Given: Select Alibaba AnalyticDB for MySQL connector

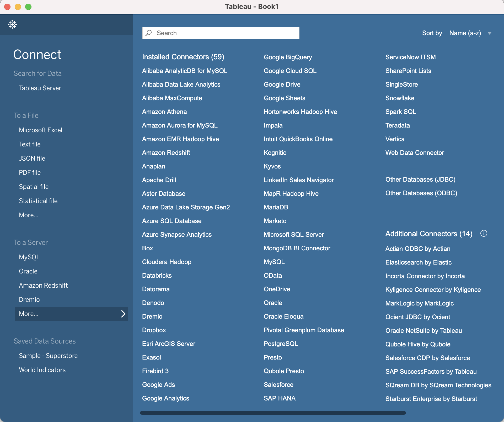Looking at the screenshot, I should (185, 71).
